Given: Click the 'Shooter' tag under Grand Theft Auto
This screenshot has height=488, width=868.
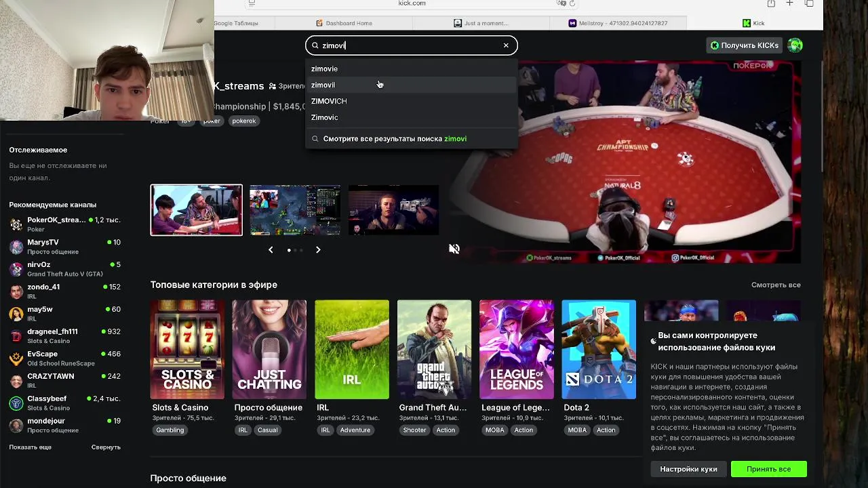Looking at the screenshot, I should pos(414,430).
